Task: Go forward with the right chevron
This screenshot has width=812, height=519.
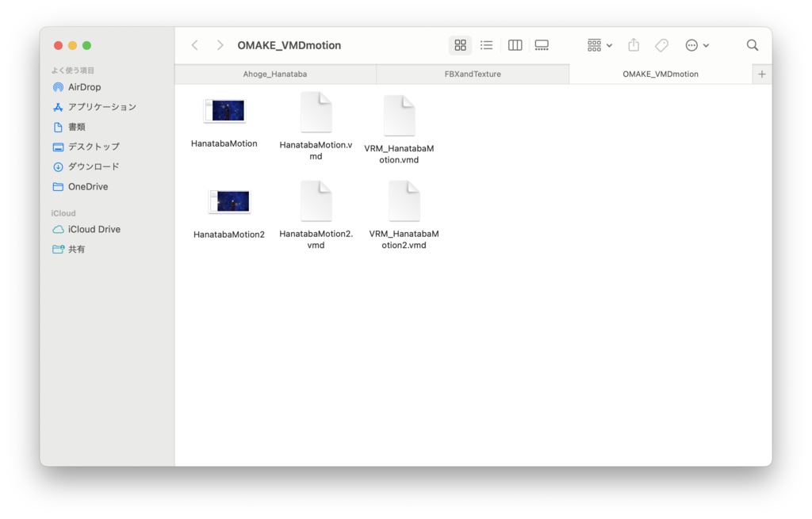Action: pyautogui.click(x=220, y=45)
